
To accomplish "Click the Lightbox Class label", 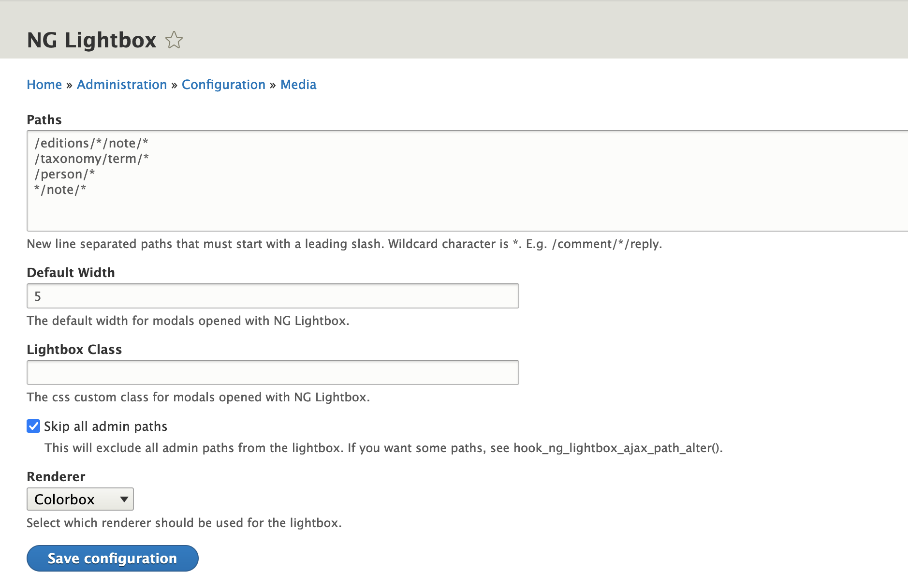I will (74, 350).
